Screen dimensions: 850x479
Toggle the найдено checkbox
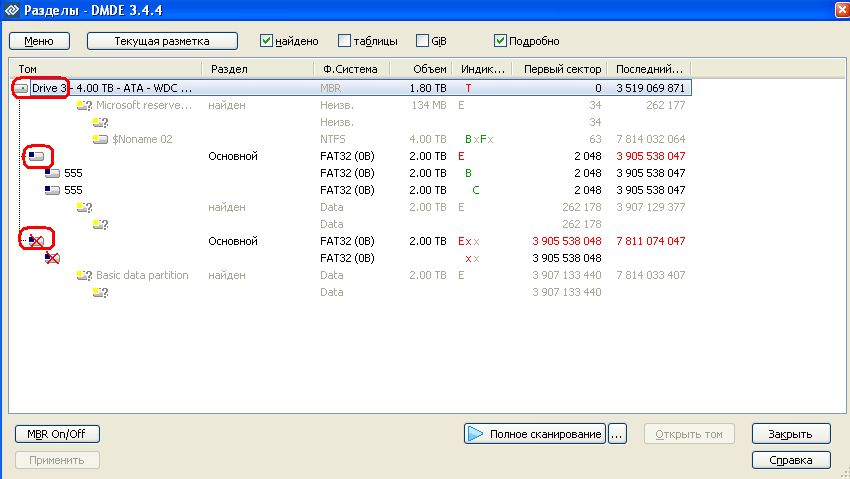[x=266, y=41]
